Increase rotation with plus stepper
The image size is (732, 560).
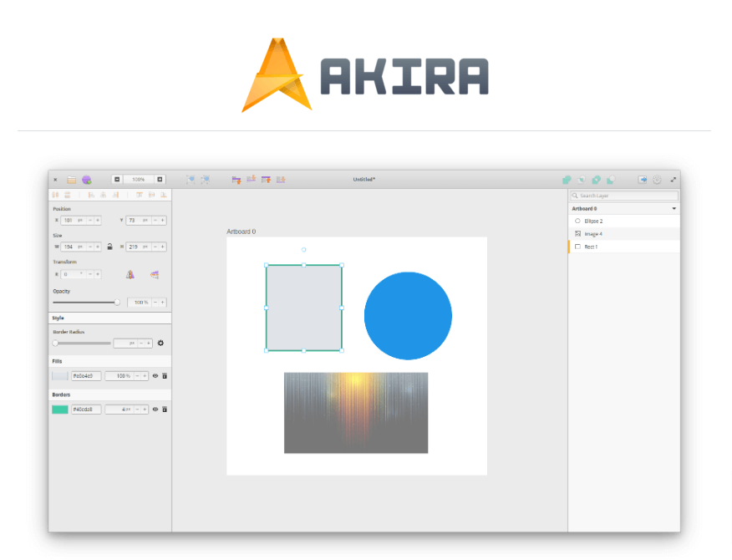tap(98, 274)
